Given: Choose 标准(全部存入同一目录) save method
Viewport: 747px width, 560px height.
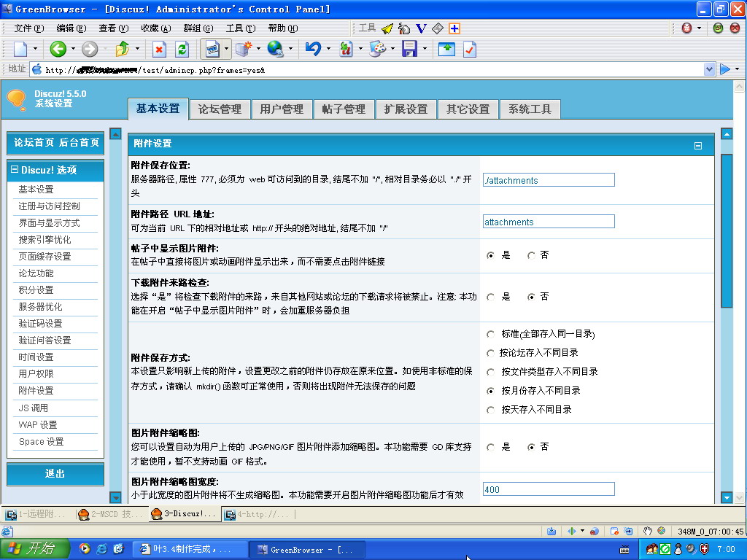Looking at the screenshot, I should tap(490, 334).
